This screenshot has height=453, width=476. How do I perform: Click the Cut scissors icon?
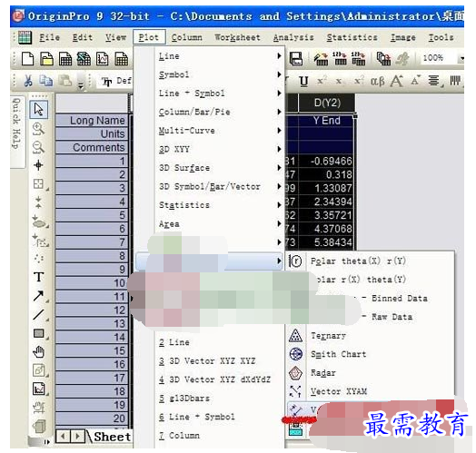(28, 81)
